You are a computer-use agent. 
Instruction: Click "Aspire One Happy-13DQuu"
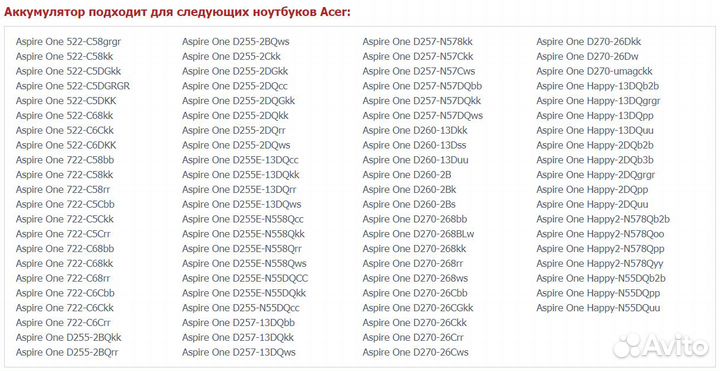(x=595, y=130)
